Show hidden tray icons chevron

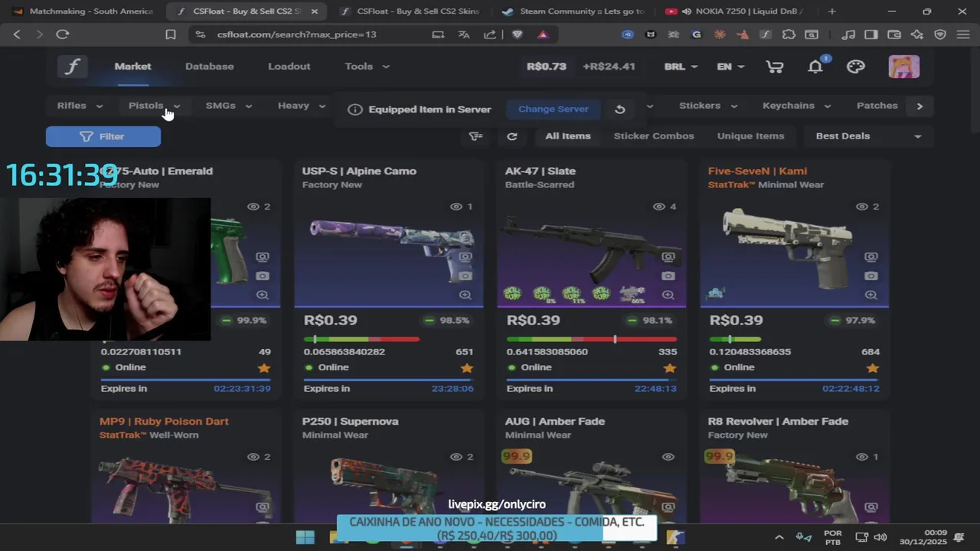[779, 537]
